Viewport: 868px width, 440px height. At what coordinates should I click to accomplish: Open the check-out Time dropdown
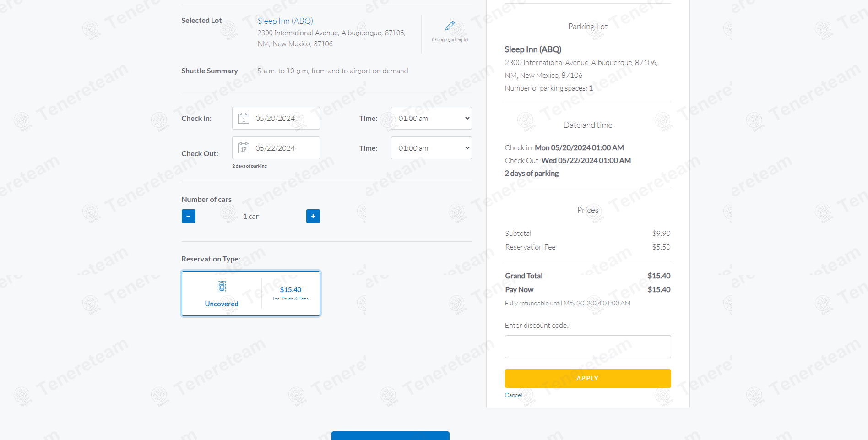coord(431,148)
